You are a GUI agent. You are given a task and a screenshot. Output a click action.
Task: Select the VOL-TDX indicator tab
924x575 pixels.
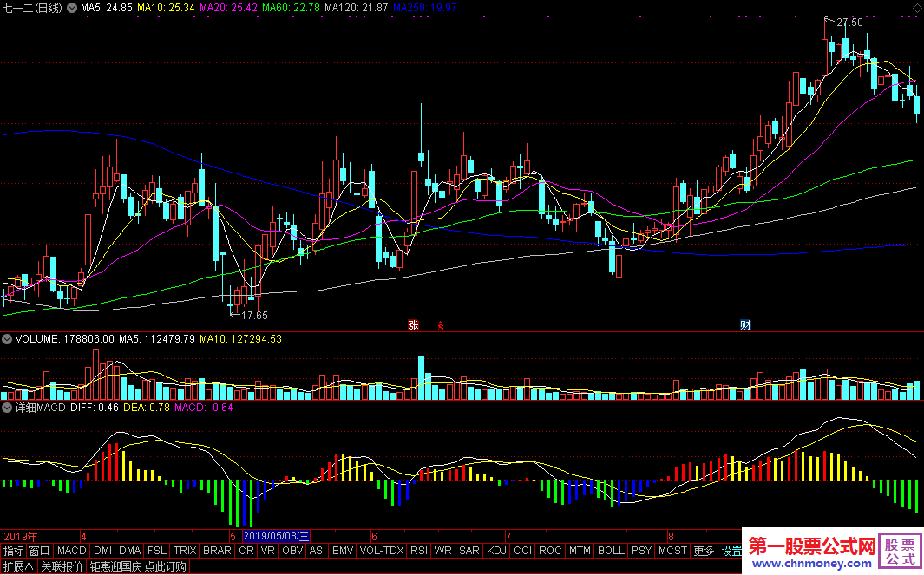[x=382, y=551]
